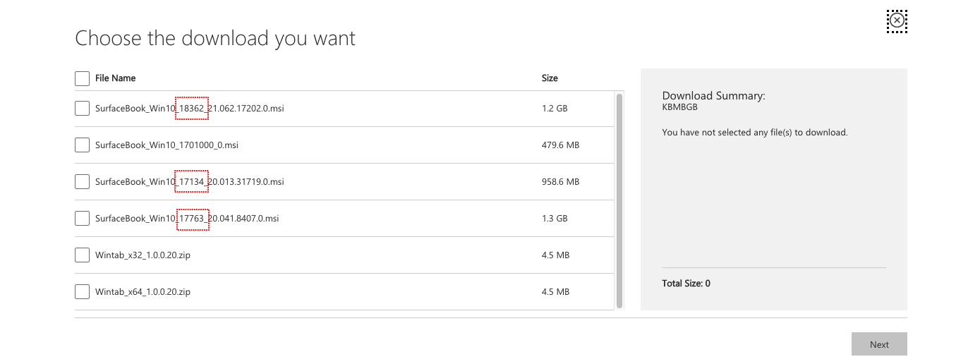Viewport: 980px width, 364px height.
Task: Click the Download Summary heading
Action: pyautogui.click(x=713, y=96)
